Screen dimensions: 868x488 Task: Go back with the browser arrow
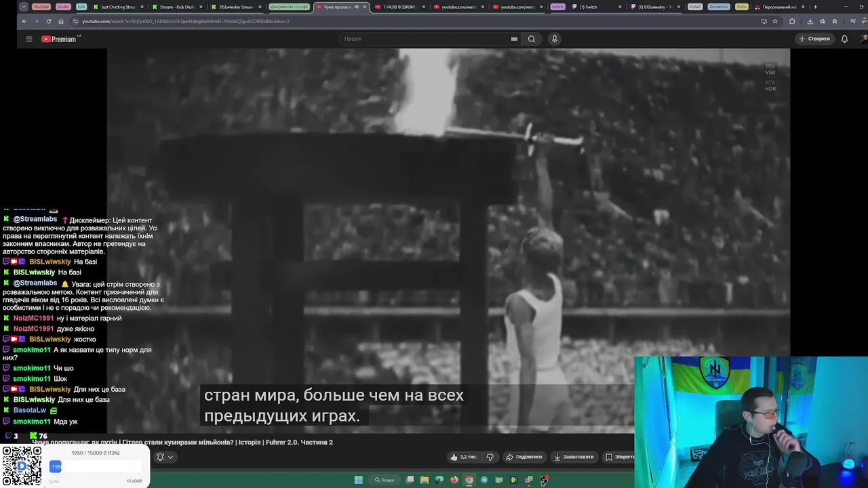coord(24,21)
